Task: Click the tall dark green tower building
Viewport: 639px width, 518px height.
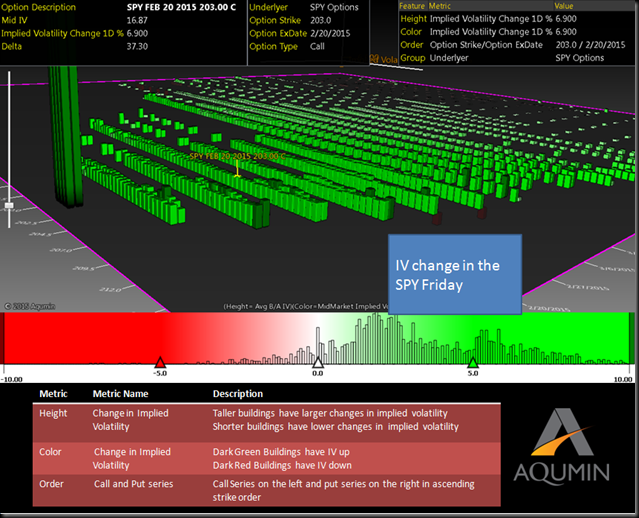Action: (x=64, y=137)
